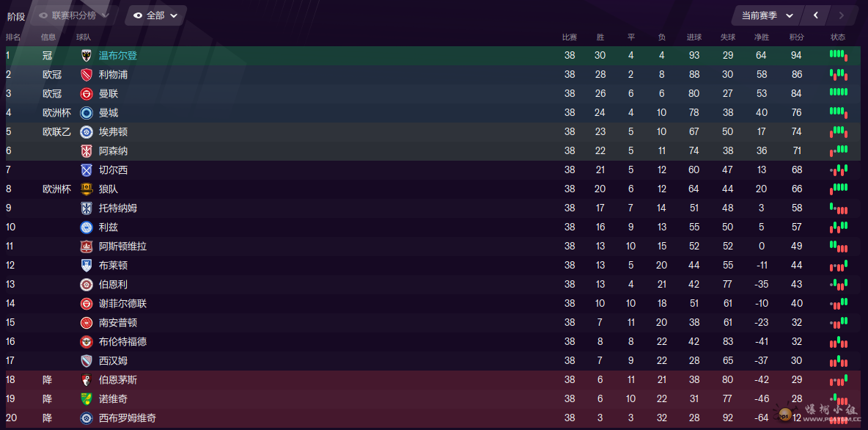
Task: View 曼联 recent form status bars
Action: (x=839, y=92)
